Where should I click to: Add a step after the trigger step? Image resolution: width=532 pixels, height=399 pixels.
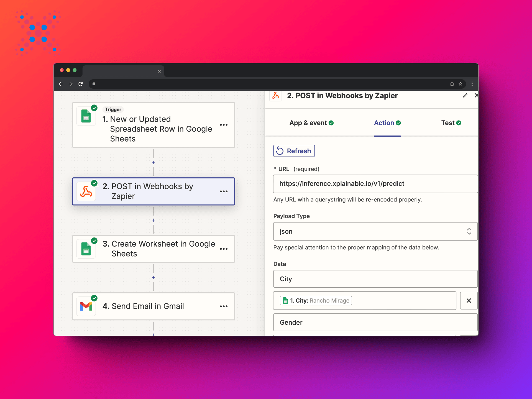point(154,163)
